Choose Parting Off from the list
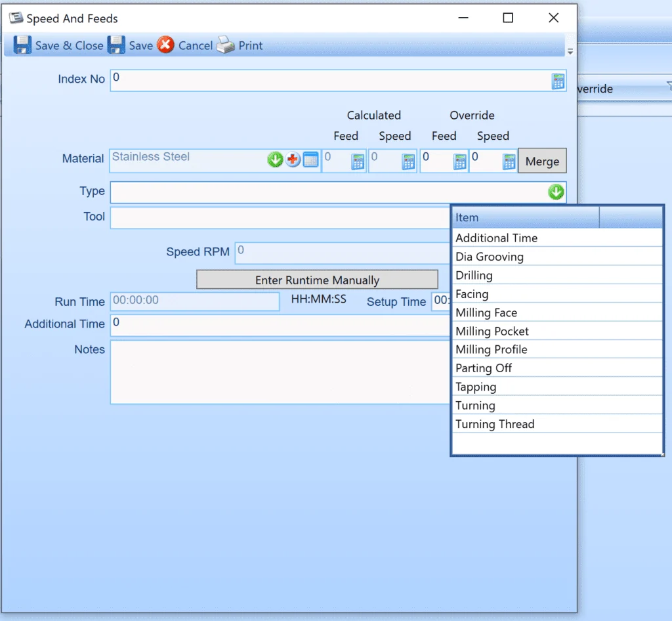 tap(557, 368)
